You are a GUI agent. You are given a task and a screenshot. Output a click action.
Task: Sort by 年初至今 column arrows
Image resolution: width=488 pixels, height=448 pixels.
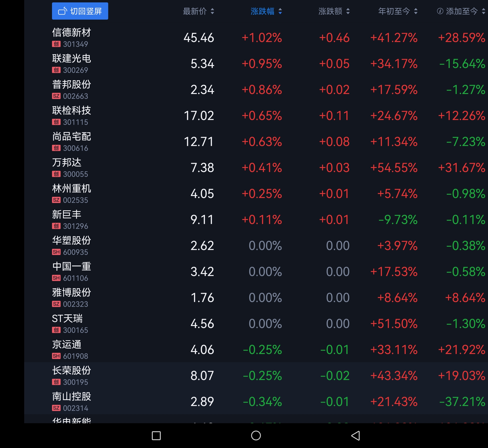[416, 11]
